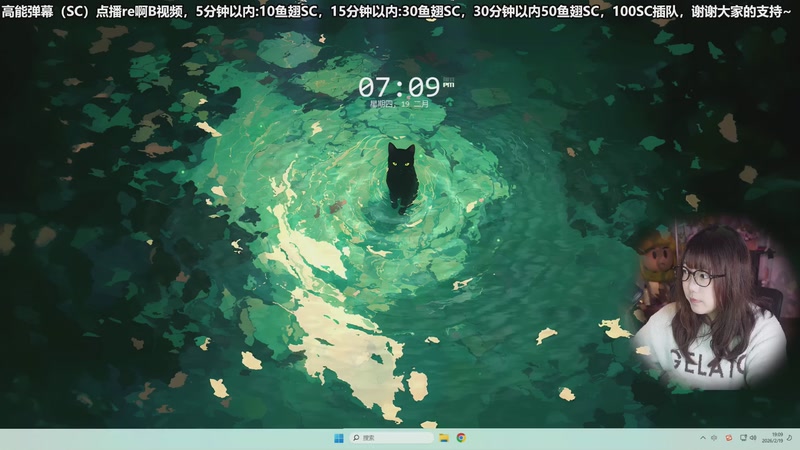
Task: Open the taskbar clock showing 19:09
Action: [773, 438]
